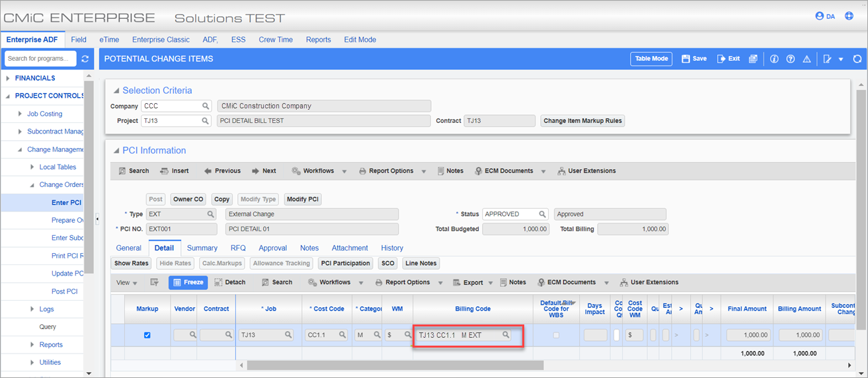Open the user profile DA icon
Screen dimensions: 868x378
coord(825,16)
